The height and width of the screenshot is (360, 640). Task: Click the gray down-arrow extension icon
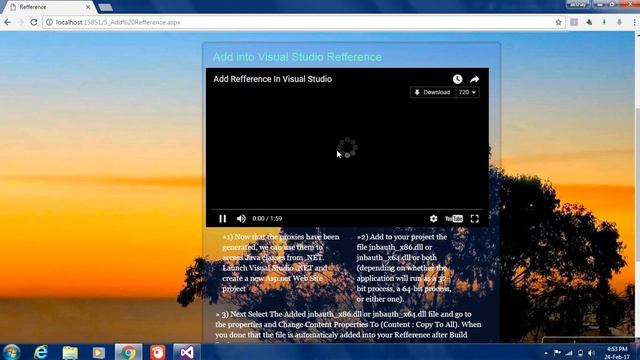click(619, 22)
